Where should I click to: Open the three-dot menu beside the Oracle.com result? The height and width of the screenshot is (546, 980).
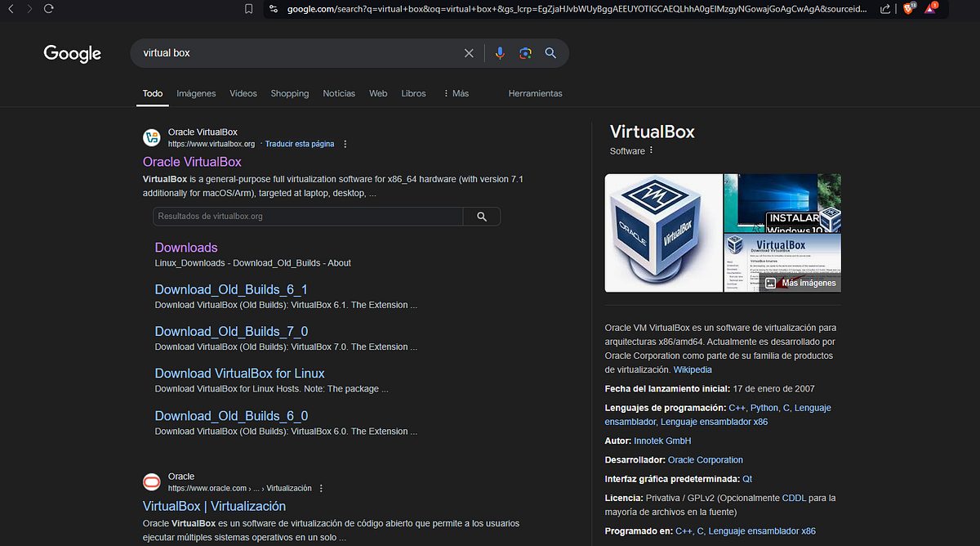320,487
